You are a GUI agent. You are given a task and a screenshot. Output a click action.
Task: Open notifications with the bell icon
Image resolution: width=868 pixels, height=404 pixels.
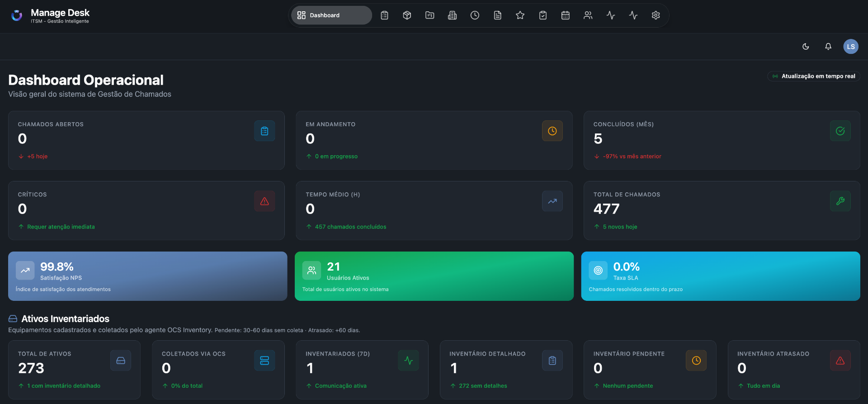(828, 47)
